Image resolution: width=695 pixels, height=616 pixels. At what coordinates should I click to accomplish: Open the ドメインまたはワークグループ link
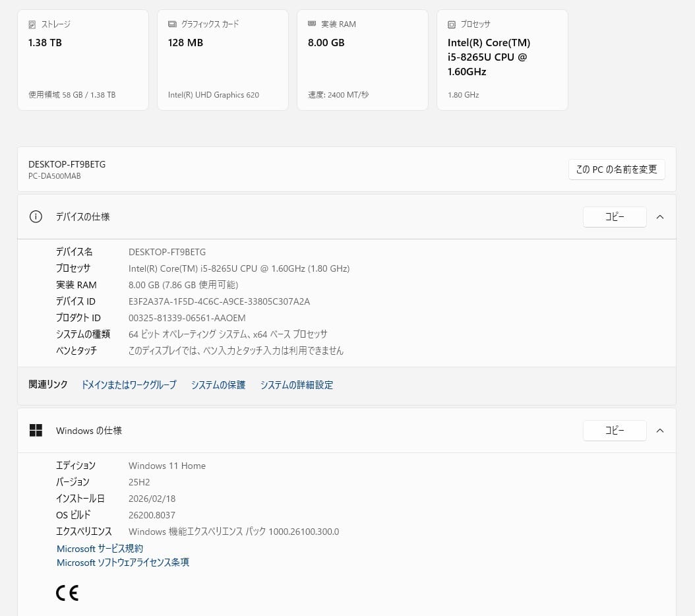(x=129, y=385)
